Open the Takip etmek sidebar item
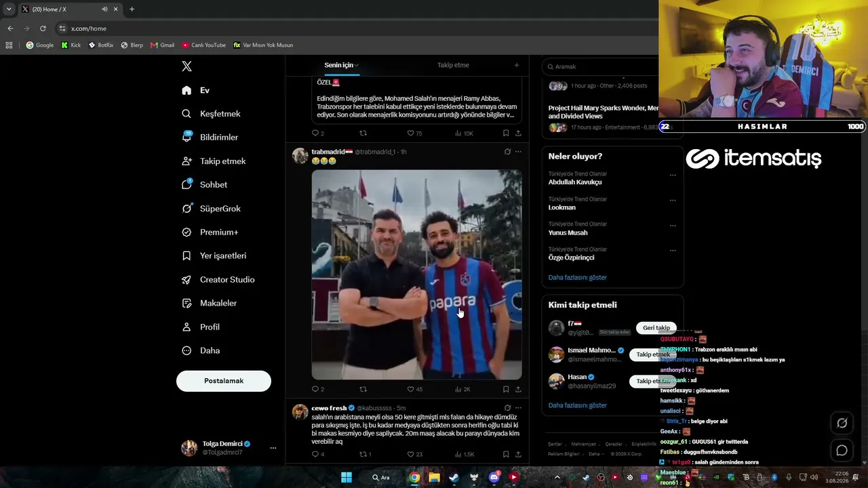The height and width of the screenshot is (488, 868). tap(214, 161)
